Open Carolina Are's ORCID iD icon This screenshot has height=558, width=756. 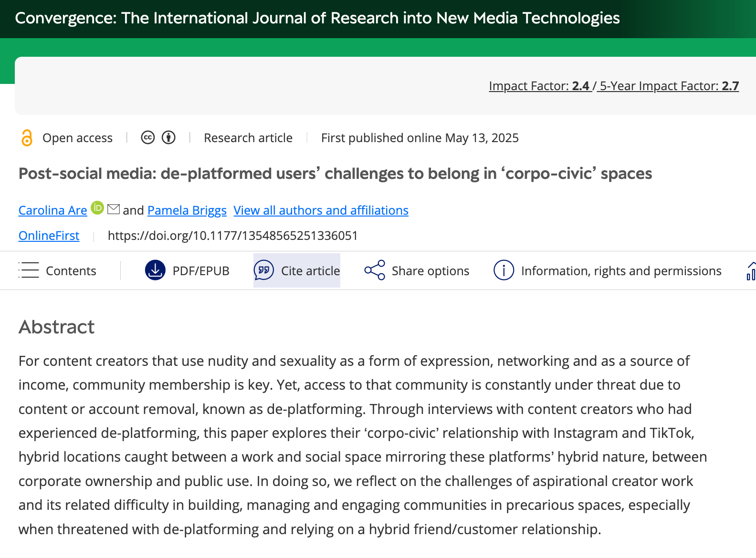97,208
